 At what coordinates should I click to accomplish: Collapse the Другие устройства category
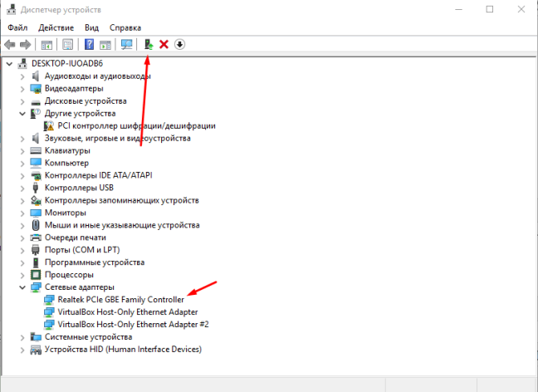(x=22, y=114)
